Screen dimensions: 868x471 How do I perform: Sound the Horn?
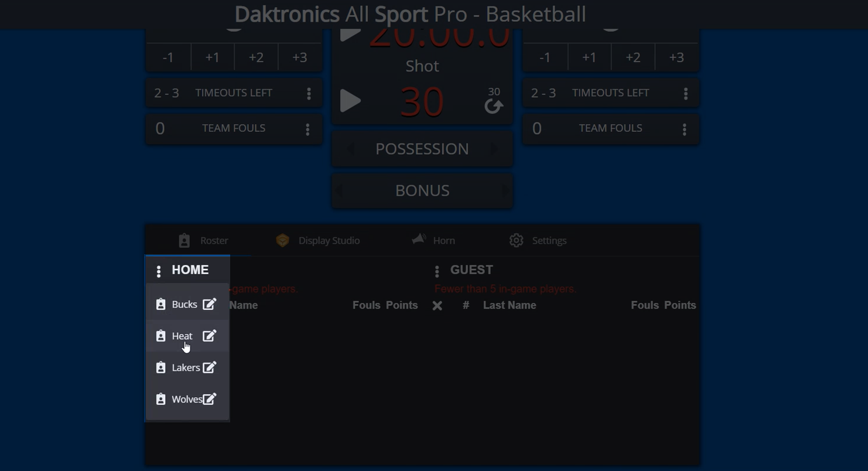pos(433,241)
